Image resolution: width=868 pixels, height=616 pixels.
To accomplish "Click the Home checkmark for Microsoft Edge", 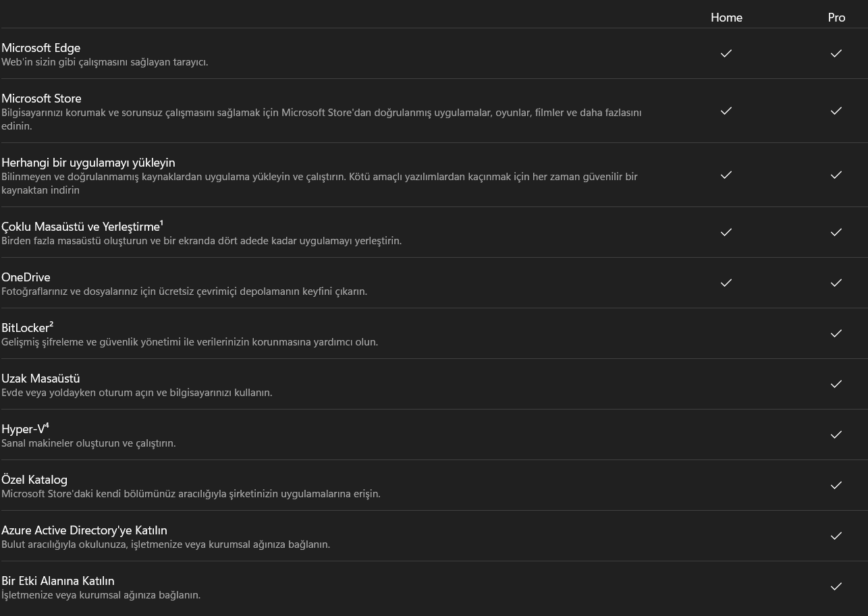I will [x=726, y=53].
